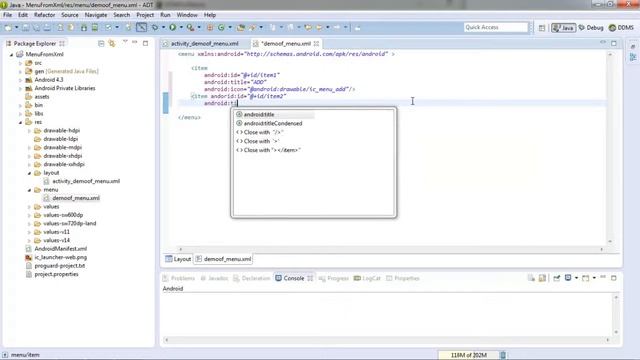
Task: Click the Open Type folder icon in toolbar
Action: pos(241,27)
